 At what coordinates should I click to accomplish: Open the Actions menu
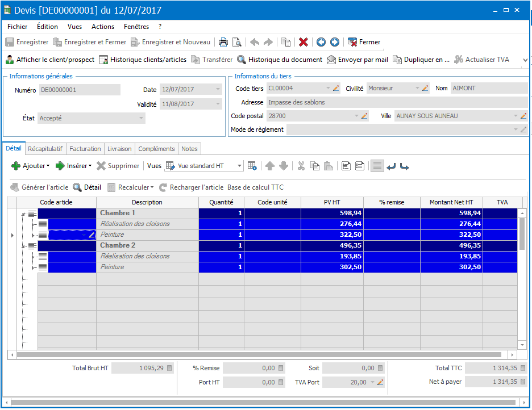(103, 27)
